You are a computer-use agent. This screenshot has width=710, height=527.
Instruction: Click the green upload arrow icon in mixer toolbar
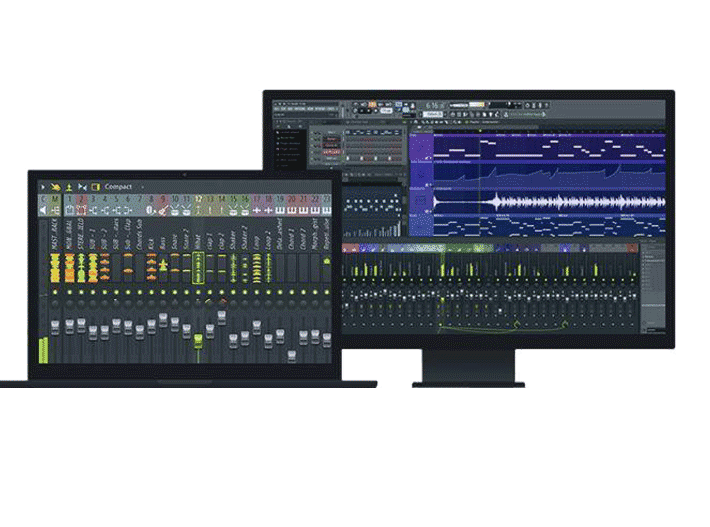(68, 187)
